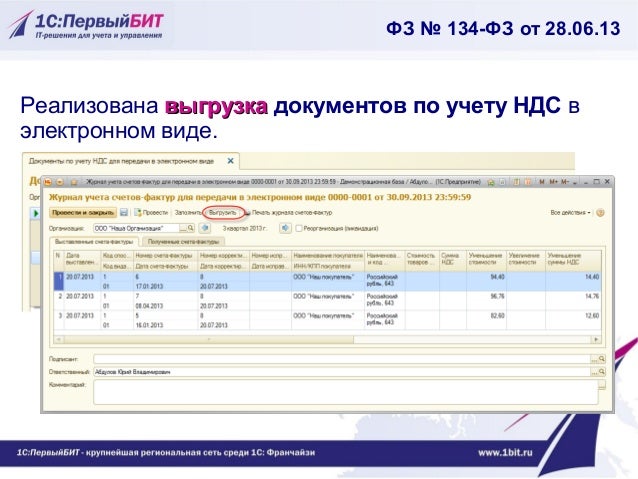The width and height of the screenshot is (638, 479).
Task: Toggle Реорганизация (ликвидация) checkbox
Action: tap(299, 228)
